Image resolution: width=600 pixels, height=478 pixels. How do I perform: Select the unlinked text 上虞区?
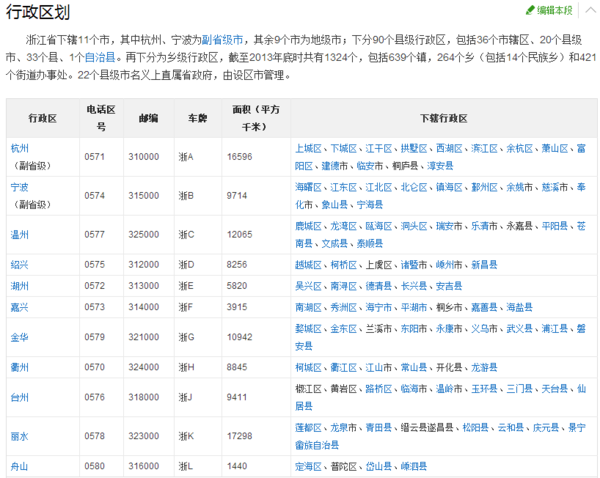coord(379,265)
